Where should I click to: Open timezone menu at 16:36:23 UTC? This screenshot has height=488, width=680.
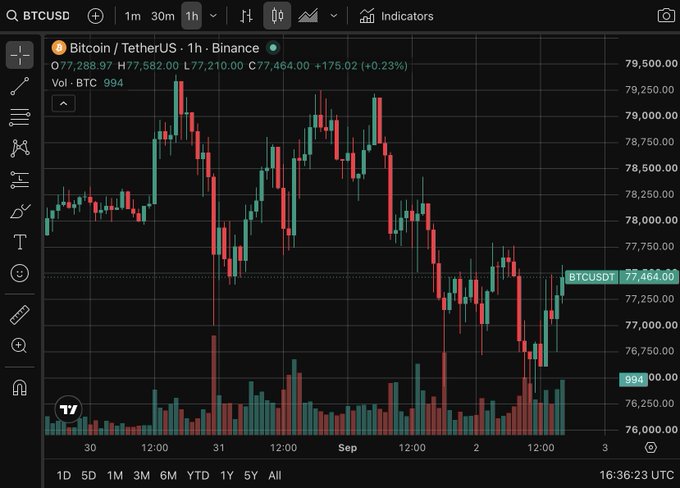point(637,475)
